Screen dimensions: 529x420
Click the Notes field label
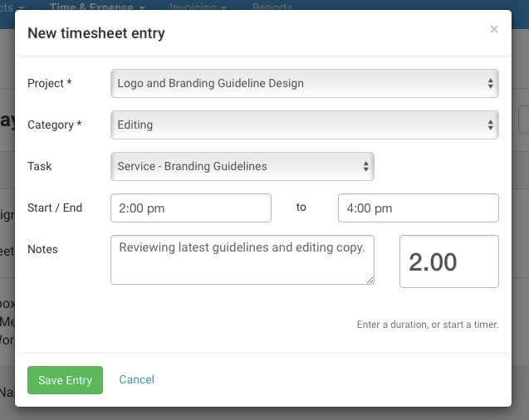[x=42, y=249]
